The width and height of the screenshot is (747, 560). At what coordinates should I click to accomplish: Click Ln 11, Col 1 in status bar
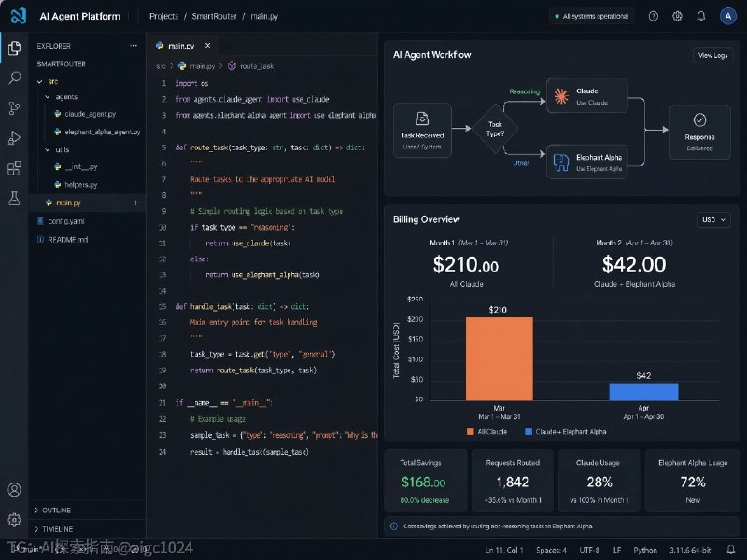[x=503, y=550]
